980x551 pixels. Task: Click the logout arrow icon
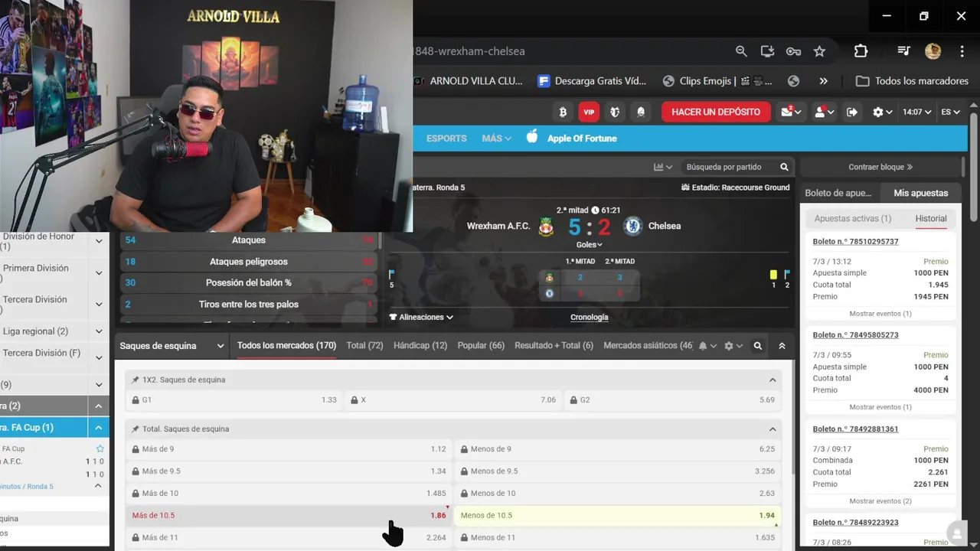click(852, 112)
